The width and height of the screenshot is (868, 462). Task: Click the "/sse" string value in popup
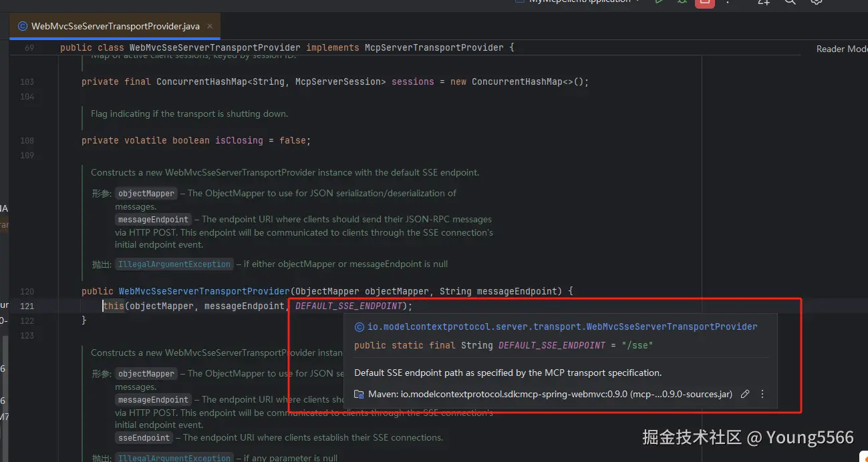pos(637,346)
